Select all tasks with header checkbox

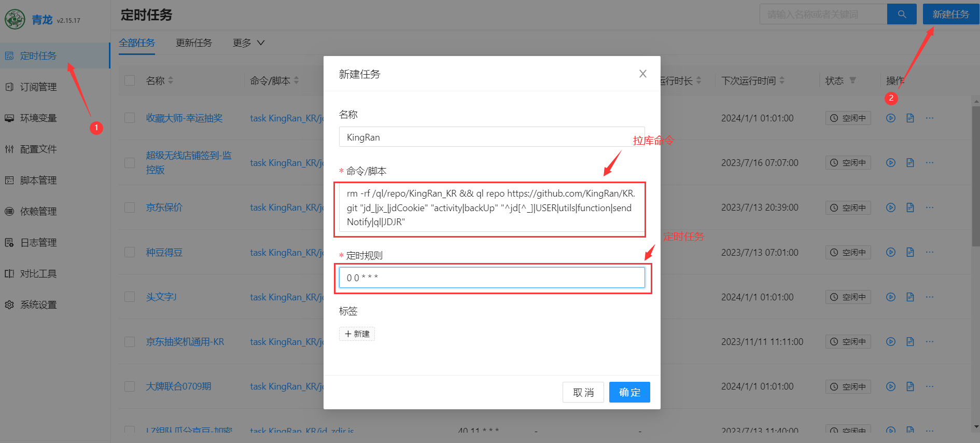(x=130, y=80)
